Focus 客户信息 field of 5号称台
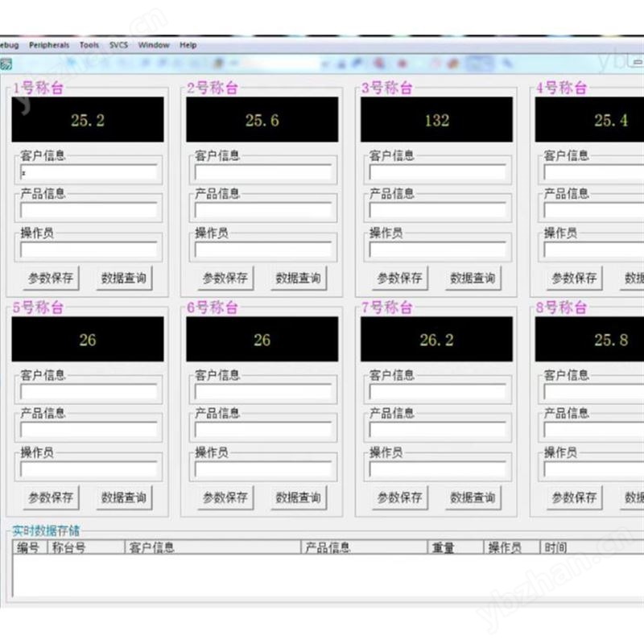The height and width of the screenshot is (644, 644). (x=89, y=392)
